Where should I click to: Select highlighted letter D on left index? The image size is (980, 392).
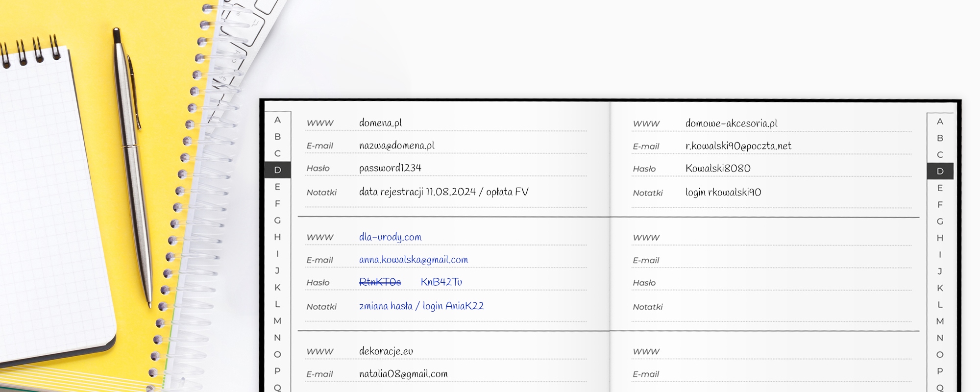click(x=277, y=170)
